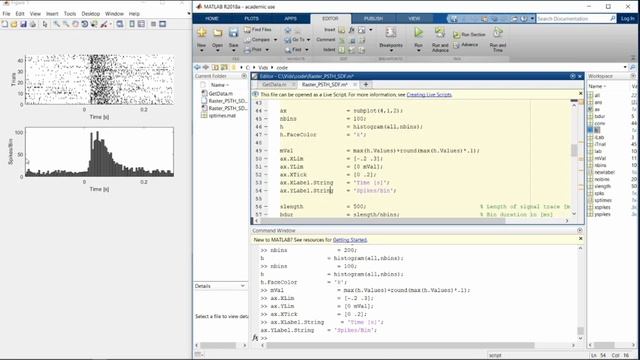Image resolution: width=640 pixels, height=360 pixels.
Task: Expand the Go To dropdown
Action: 308,40
